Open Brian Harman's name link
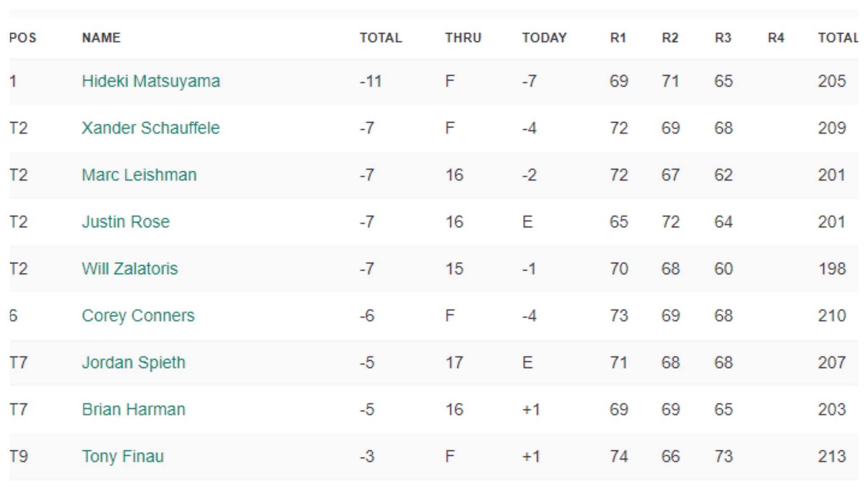The height and width of the screenshot is (490, 868). [x=134, y=409]
